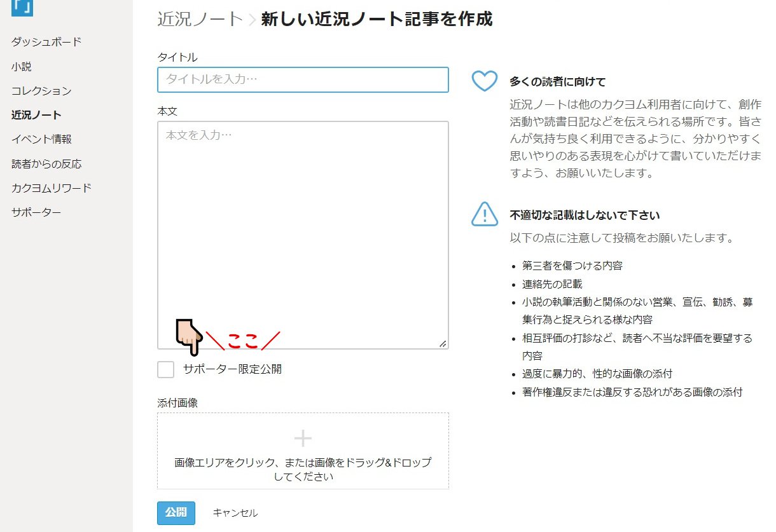Click the plus icon in image upload area
Viewport: 776px width, 532px height.
click(303, 438)
